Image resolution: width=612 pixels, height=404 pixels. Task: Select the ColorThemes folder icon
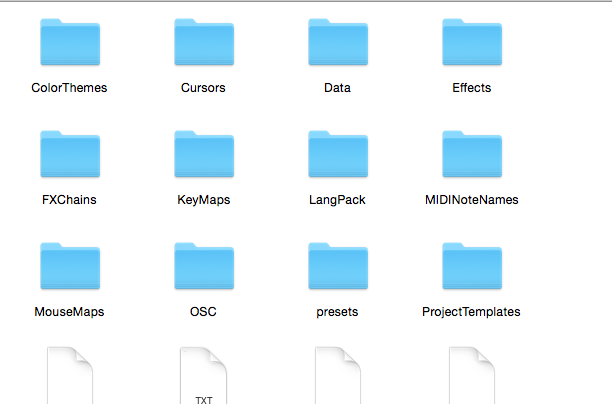70,42
